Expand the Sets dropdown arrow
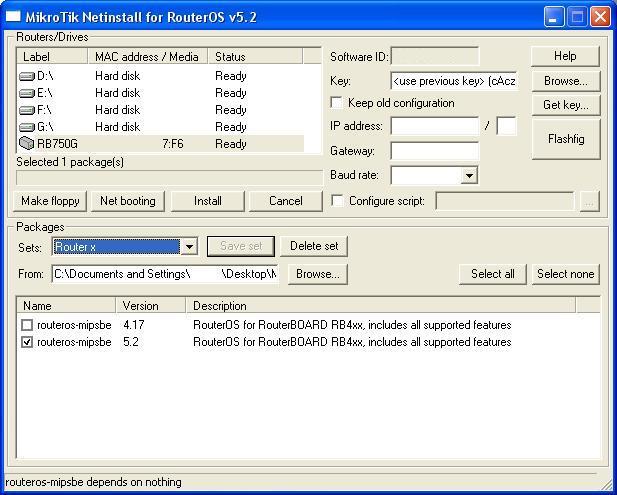617x495 pixels. point(189,247)
